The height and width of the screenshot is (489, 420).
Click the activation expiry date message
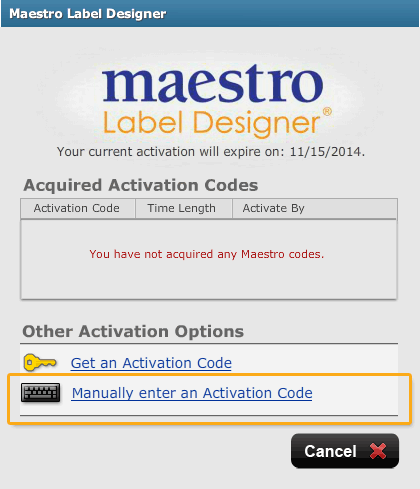[x=211, y=152]
